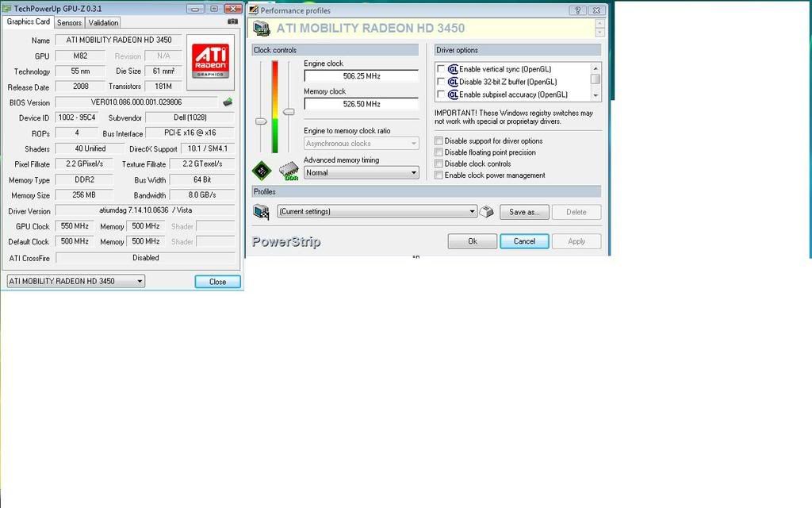Open the Asynchronous clocks ratio dropdown
Viewport: 812px width, 508px height.
coord(361,143)
